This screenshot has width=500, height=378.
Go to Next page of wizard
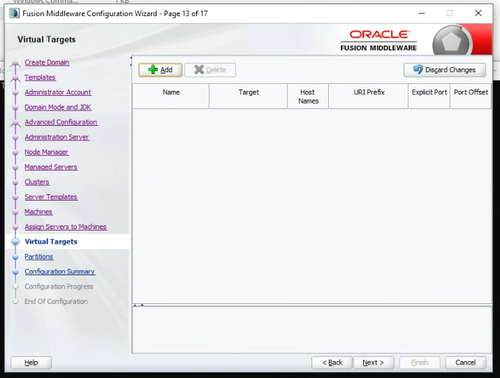tap(373, 362)
